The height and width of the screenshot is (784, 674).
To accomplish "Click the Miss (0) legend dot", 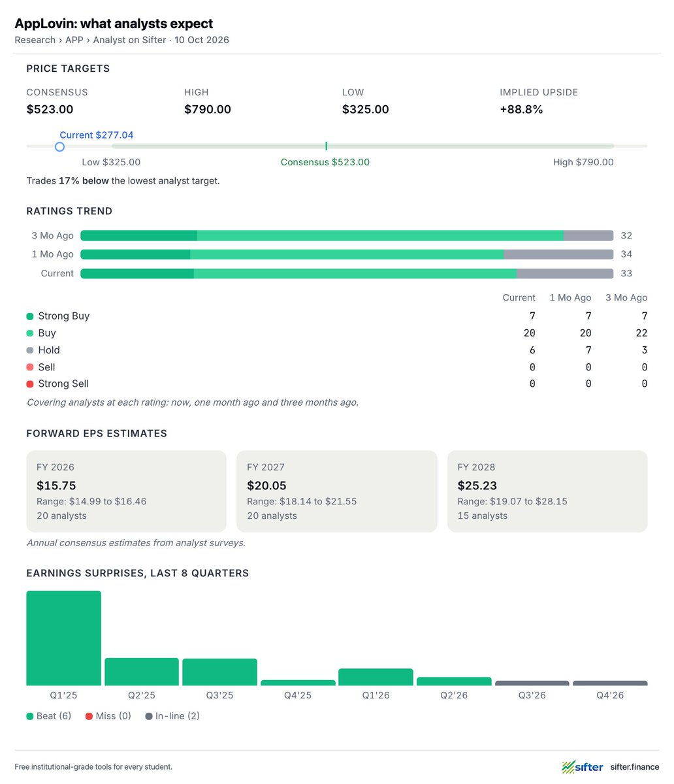I will 89,716.
